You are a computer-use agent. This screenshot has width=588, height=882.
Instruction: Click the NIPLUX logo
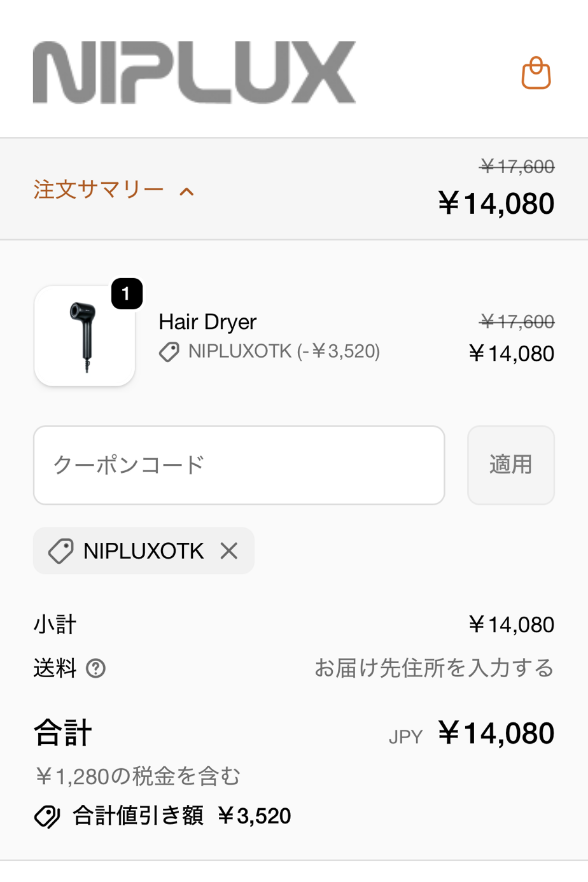[x=194, y=73]
